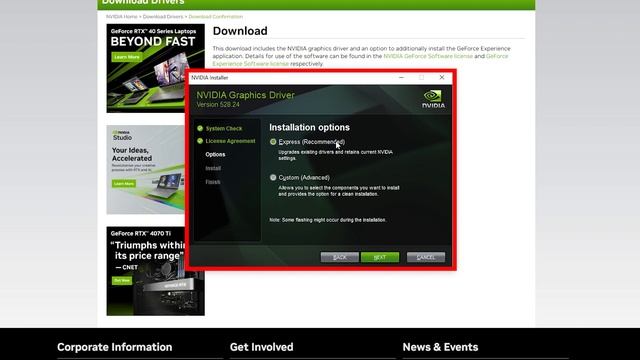Click System Check green checkmark icon
640x360 pixels.
[200, 128]
